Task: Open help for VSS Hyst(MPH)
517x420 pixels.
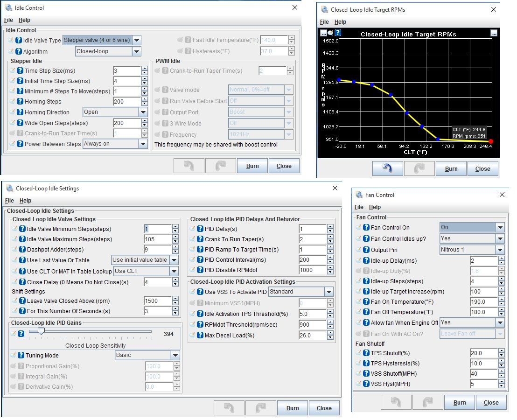Action: click(x=366, y=384)
